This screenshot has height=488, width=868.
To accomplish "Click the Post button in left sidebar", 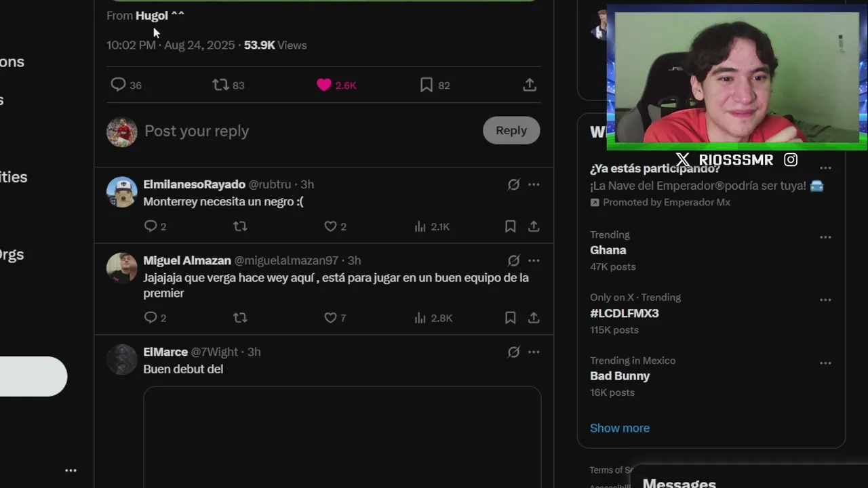I will (33, 376).
